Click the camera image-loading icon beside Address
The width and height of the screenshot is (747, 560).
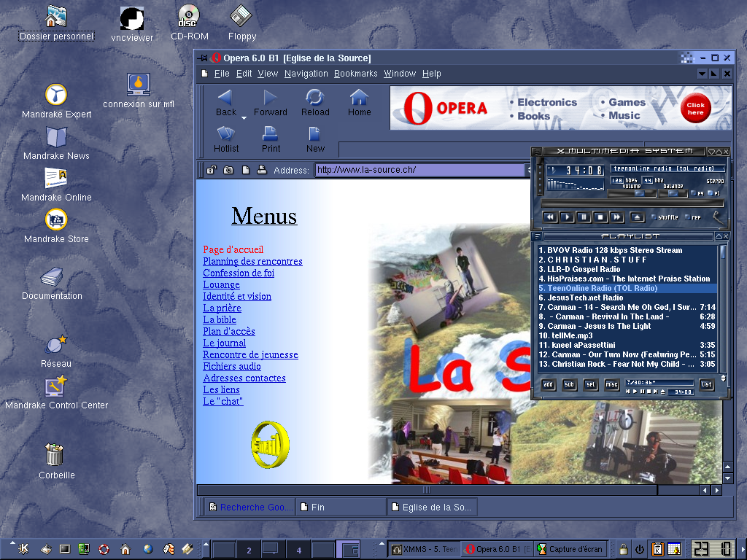(x=228, y=169)
